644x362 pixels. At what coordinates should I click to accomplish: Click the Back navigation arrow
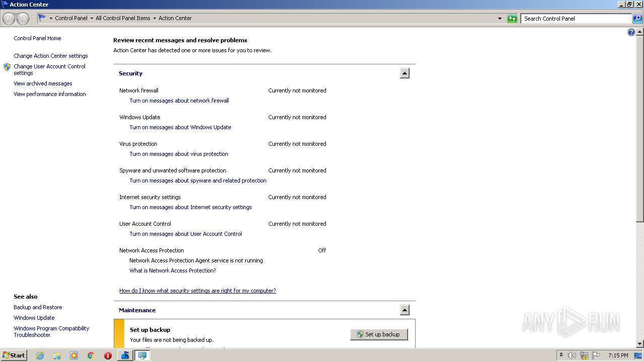[x=9, y=19]
